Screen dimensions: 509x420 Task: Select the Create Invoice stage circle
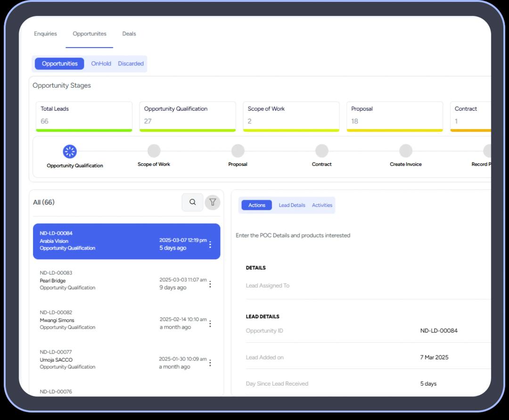point(405,151)
